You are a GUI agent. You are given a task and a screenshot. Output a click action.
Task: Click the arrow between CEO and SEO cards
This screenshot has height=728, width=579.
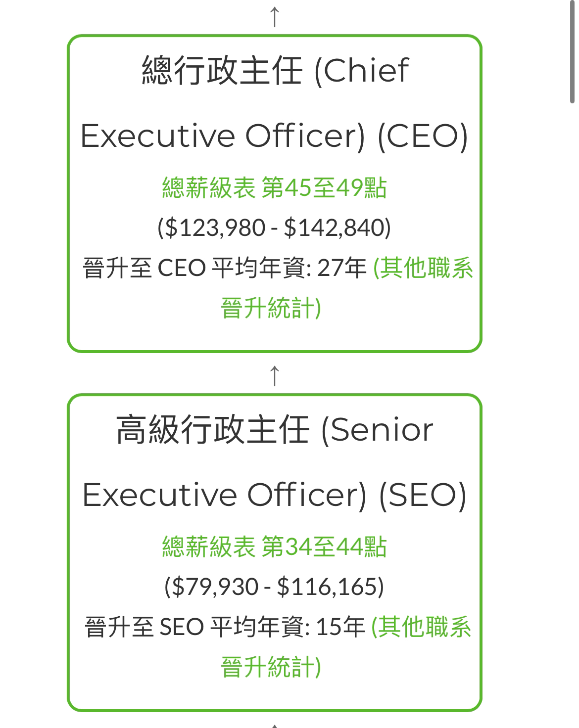[x=275, y=375]
